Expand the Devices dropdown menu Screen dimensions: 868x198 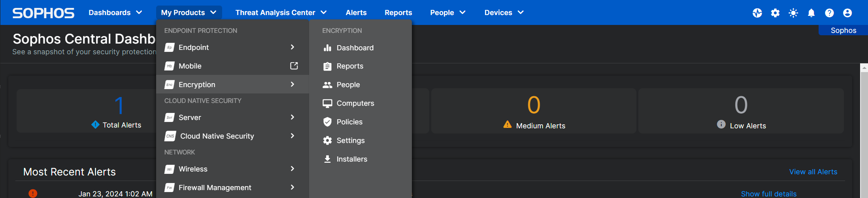click(504, 13)
